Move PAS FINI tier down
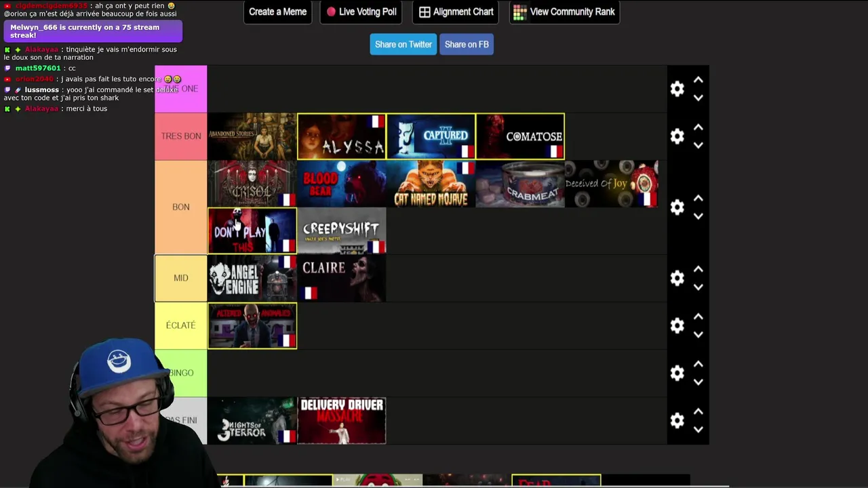The height and width of the screenshot is (488, 868). point(698,429)
